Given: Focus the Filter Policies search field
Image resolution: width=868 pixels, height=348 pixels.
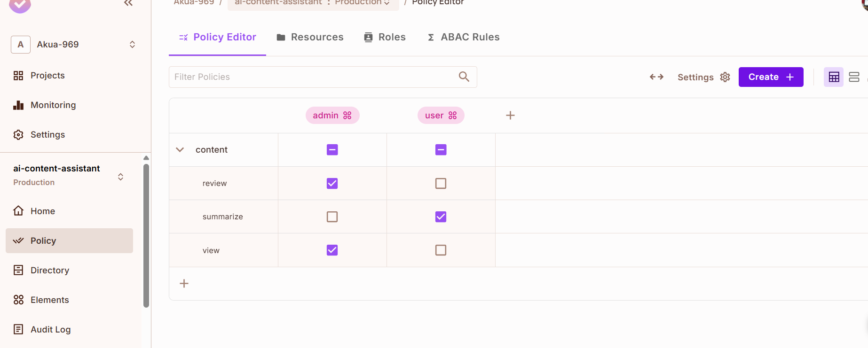Looking at the screenshot, I should 323,77.
